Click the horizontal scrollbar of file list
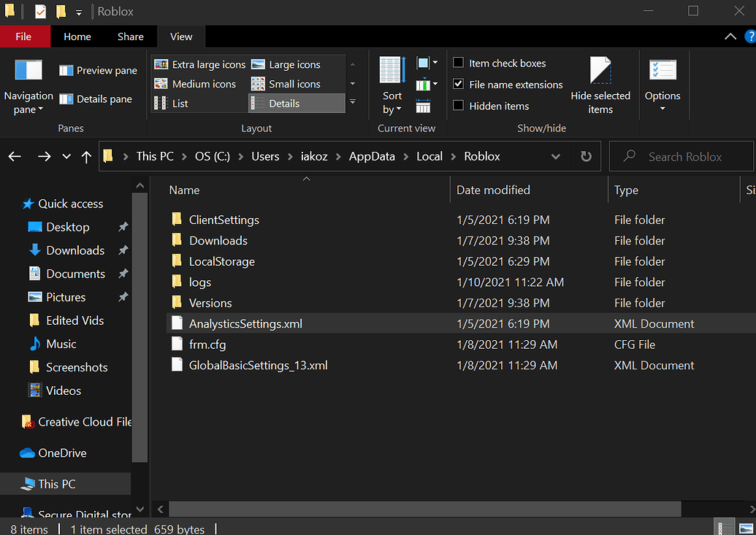The image size is (756, 535). pos(424,509)
